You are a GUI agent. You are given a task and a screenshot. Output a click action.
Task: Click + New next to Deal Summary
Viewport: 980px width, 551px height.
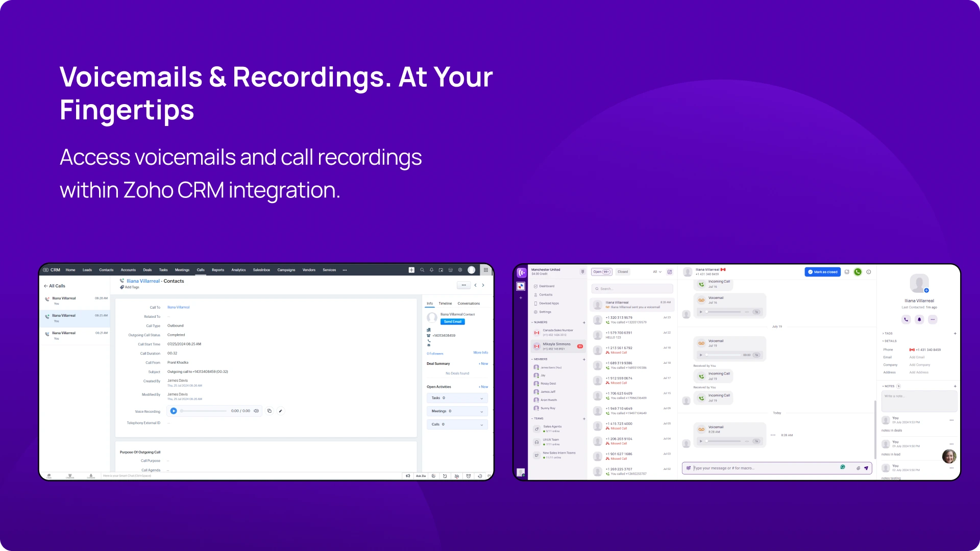point(483,364)
